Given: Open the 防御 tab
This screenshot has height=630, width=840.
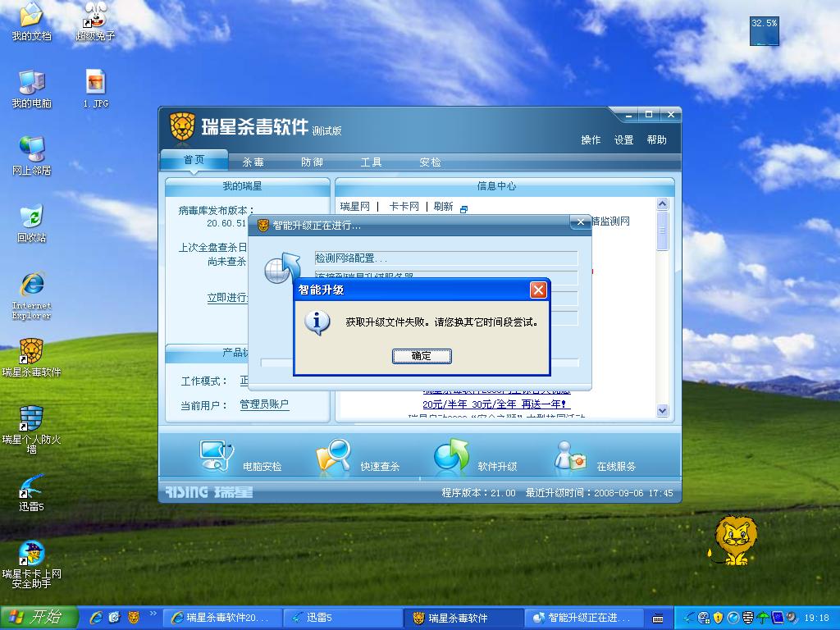Looking at the screenshot, I should point(312,162).
